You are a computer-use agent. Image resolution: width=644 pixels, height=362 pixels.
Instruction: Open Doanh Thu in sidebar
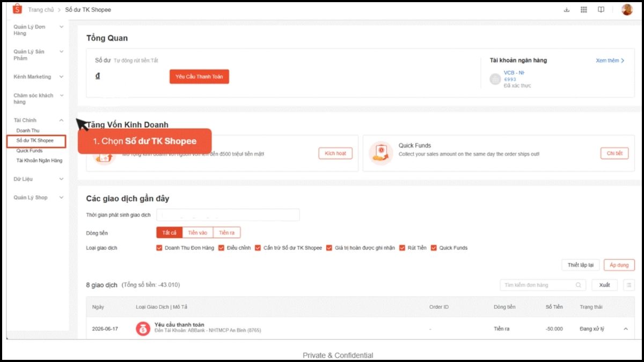point(28,131)
